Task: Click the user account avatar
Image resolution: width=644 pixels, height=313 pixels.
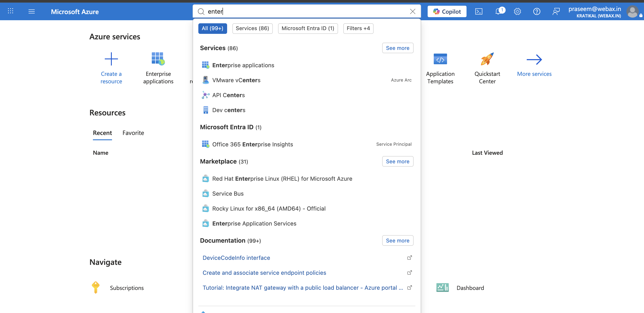Action: pos(633,11)
